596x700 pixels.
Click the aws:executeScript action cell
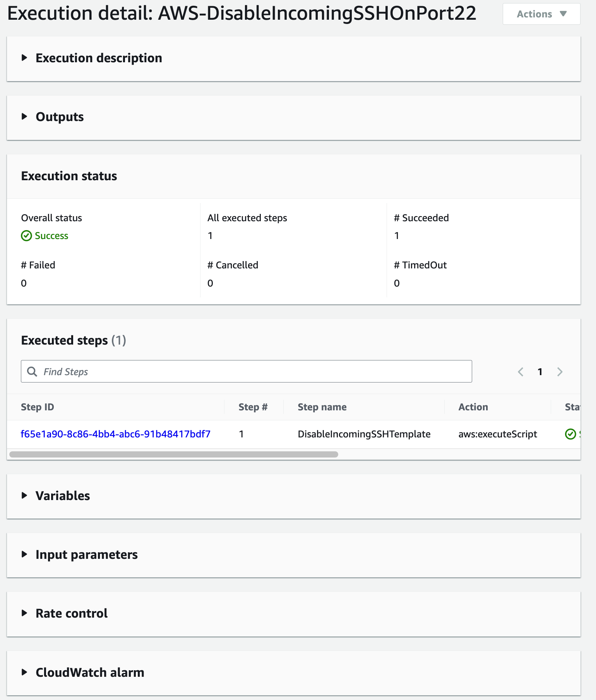click(498, 434)
